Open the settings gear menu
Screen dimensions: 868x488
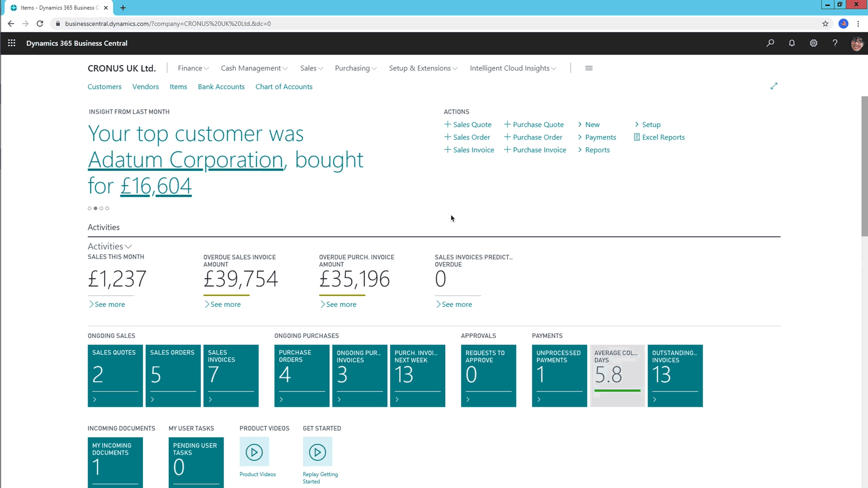pos(814,43)
